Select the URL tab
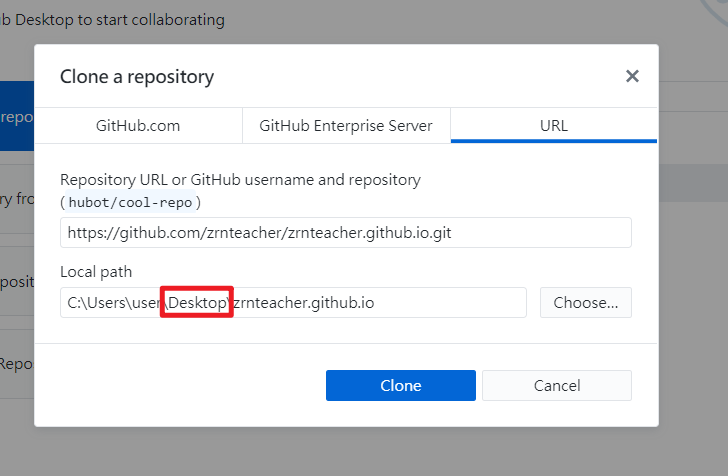 [x=553, y=126]
